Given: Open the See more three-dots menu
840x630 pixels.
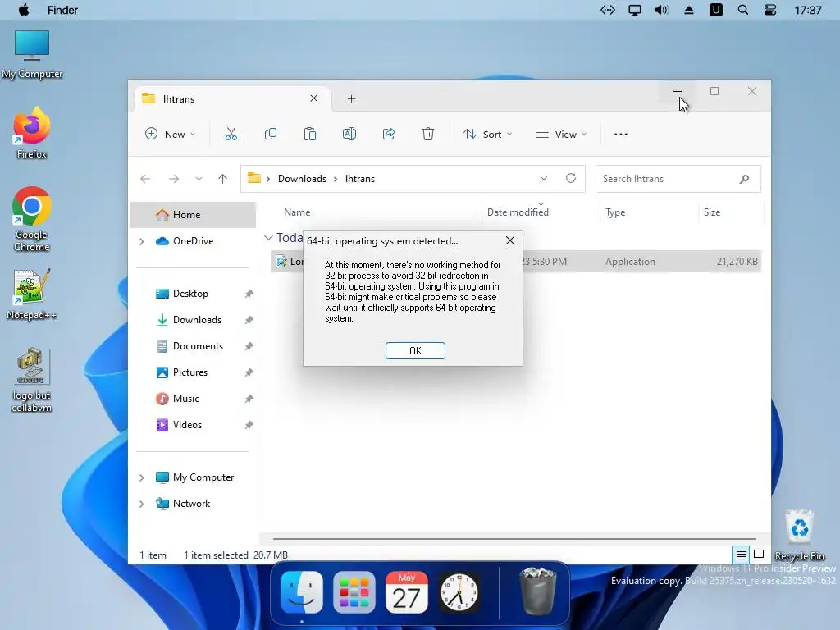Looking at the screenshot, I should (621, 135).
